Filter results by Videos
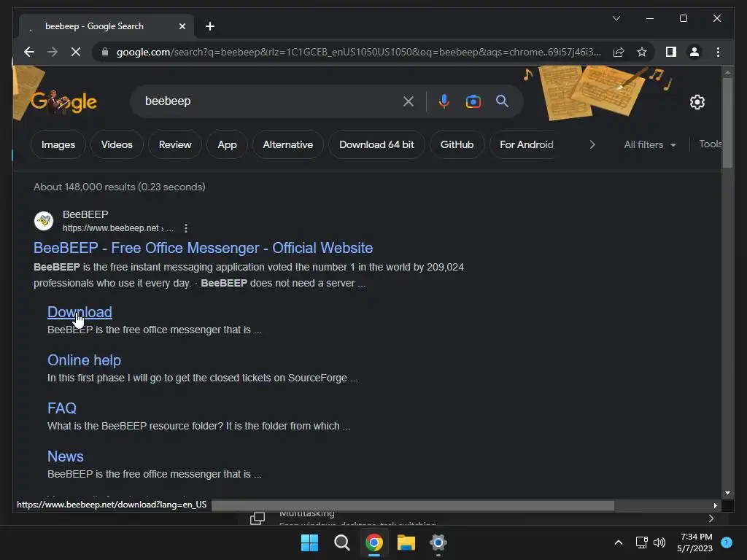The image size is (747, 560). pos(117,144)
